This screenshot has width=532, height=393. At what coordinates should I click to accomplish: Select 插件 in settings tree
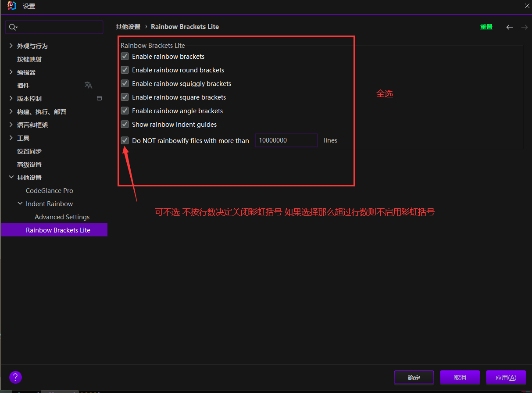[23, 85]
